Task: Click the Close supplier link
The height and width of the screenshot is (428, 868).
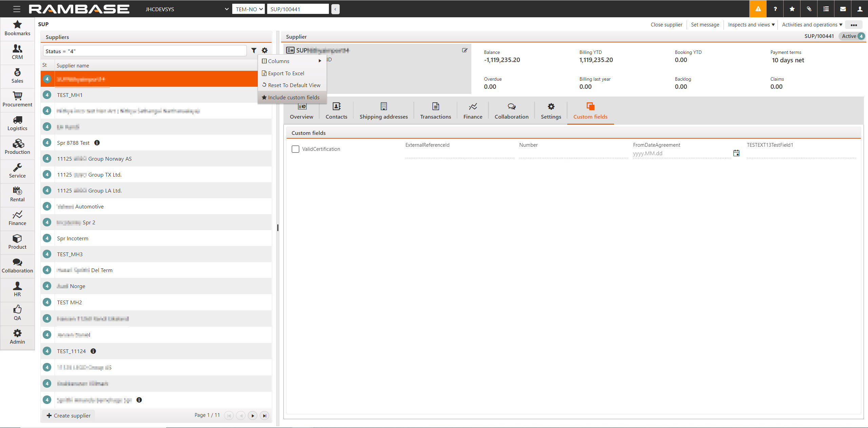Action: point(666,24)
